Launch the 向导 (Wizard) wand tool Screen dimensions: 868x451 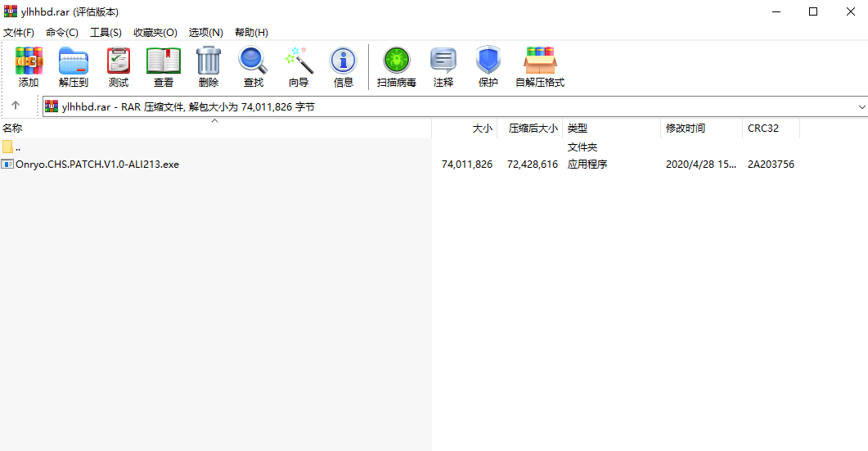299,61
